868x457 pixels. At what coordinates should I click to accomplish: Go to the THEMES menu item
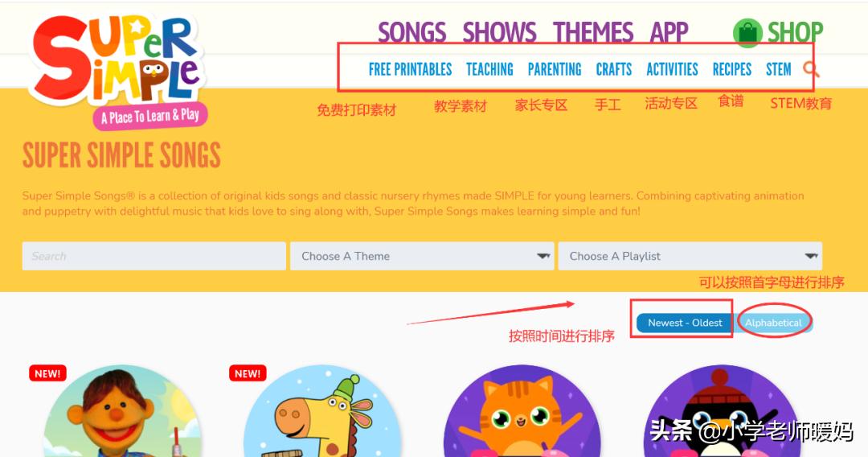tap(593, 32)
